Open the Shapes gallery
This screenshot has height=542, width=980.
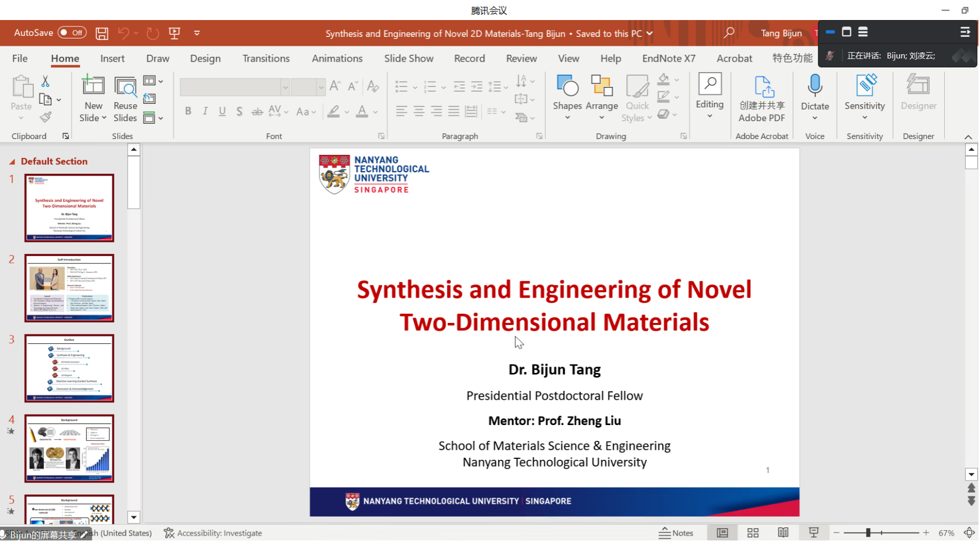tap(567, 97)
